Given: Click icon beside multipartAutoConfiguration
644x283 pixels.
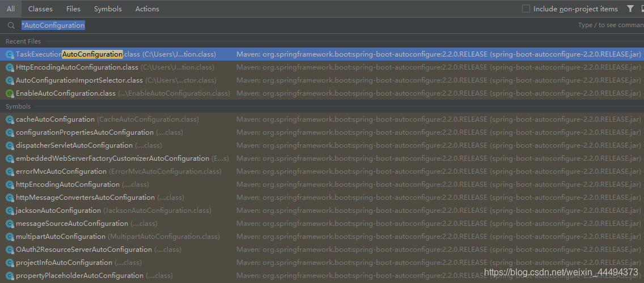Looking at the screenshot, I should (10, 237).
